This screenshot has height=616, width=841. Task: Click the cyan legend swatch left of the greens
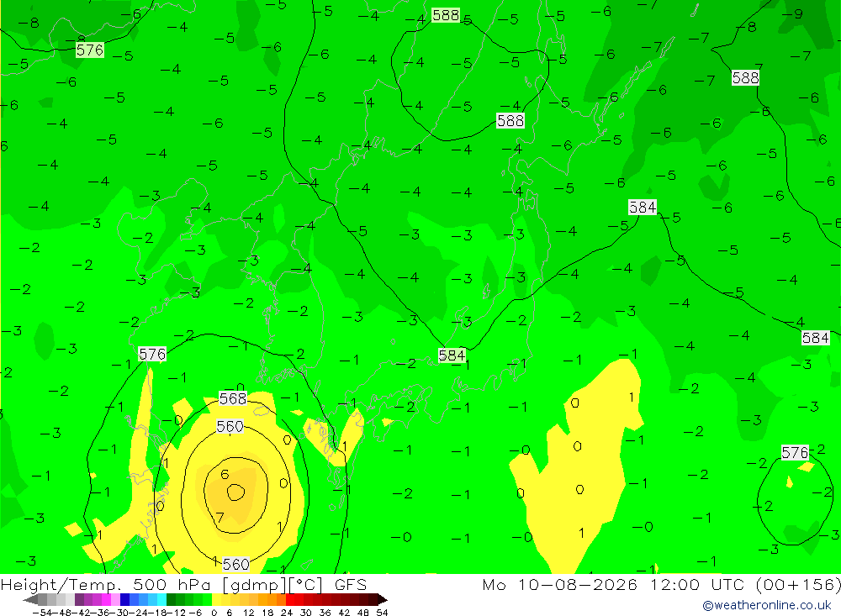coord(161,599)
